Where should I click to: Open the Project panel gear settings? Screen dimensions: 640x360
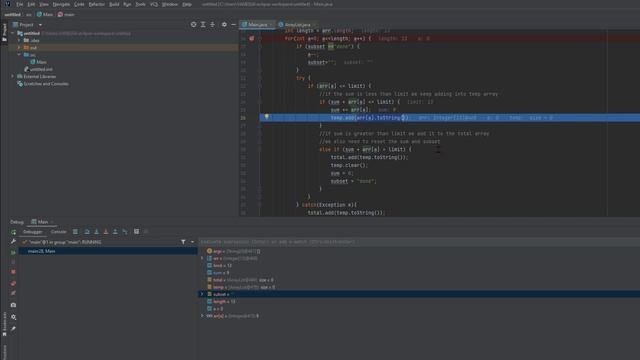(224, 24)
